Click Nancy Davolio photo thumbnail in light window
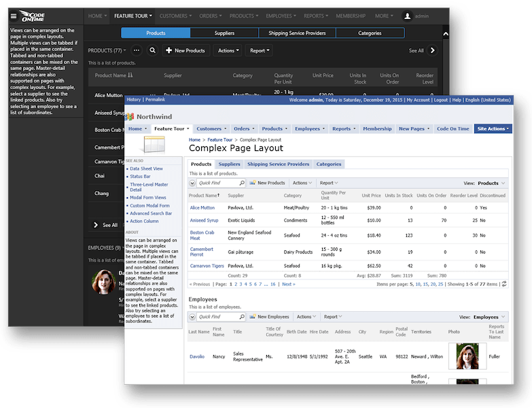Viewport: 532px width, 408px height. point(467,356)
